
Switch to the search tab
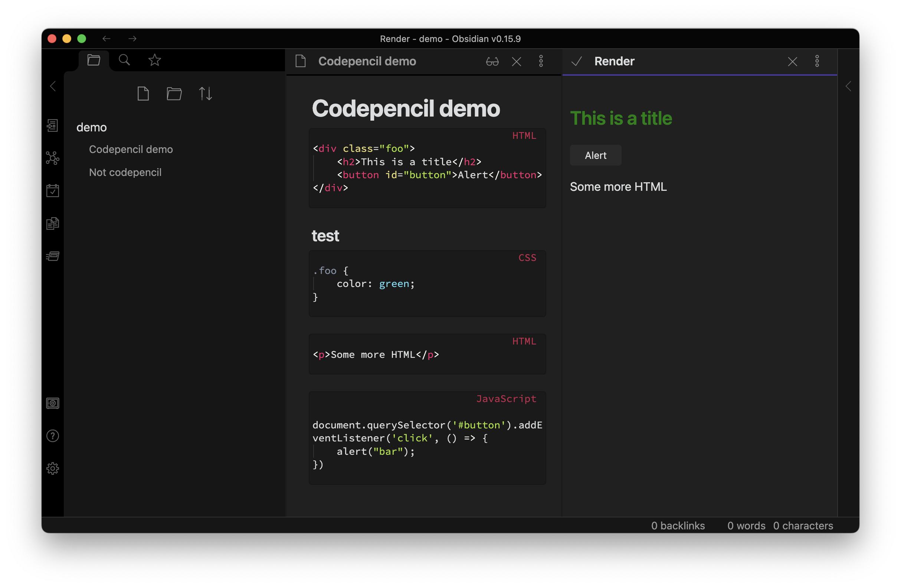(x=124, y=60)
